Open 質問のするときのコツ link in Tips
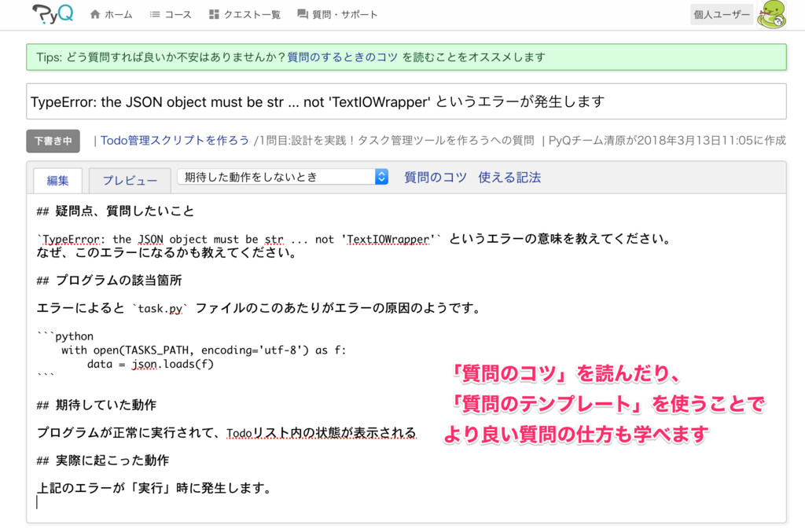This screenshot has width=805, height=532. [x=343, y=57]
